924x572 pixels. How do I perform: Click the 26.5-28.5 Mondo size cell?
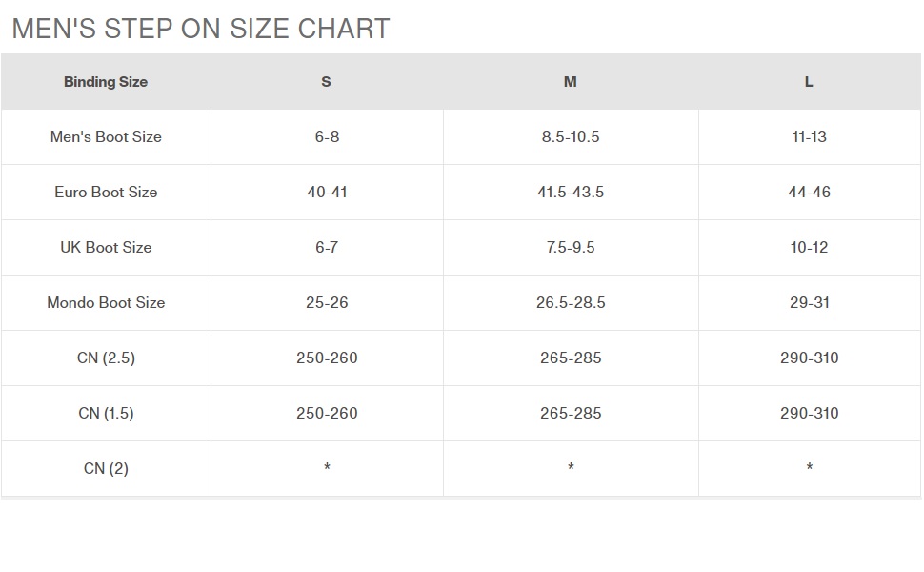pos(571,303)
